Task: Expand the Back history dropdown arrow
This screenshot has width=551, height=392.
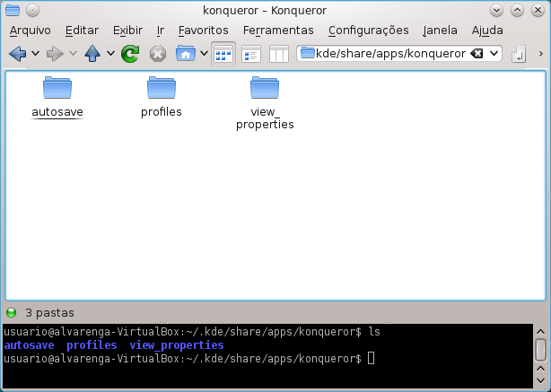Action: point(35,54)
